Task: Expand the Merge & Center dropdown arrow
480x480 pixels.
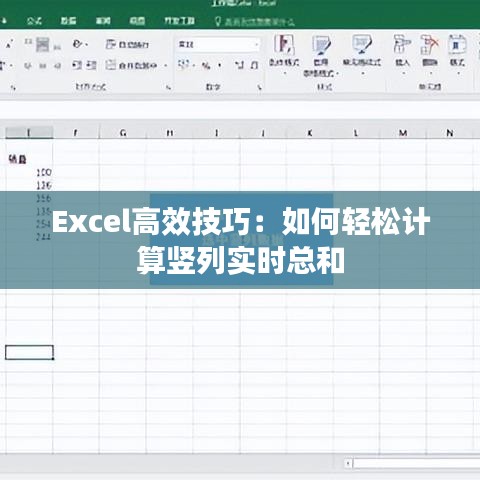Action: click(x=166, y=65)
